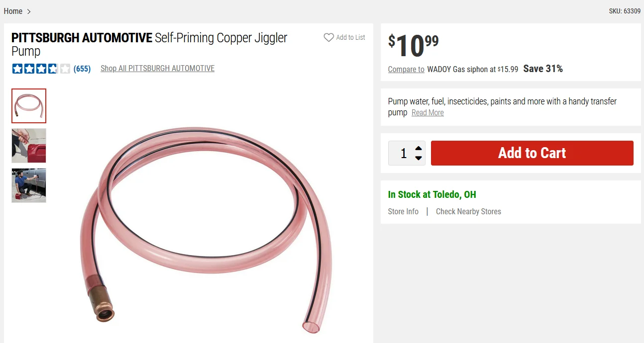Image resolution: width=644 pixels, height=343 pixels.
Task: Click the heart icon for Add to List
Action: point(328,37)
